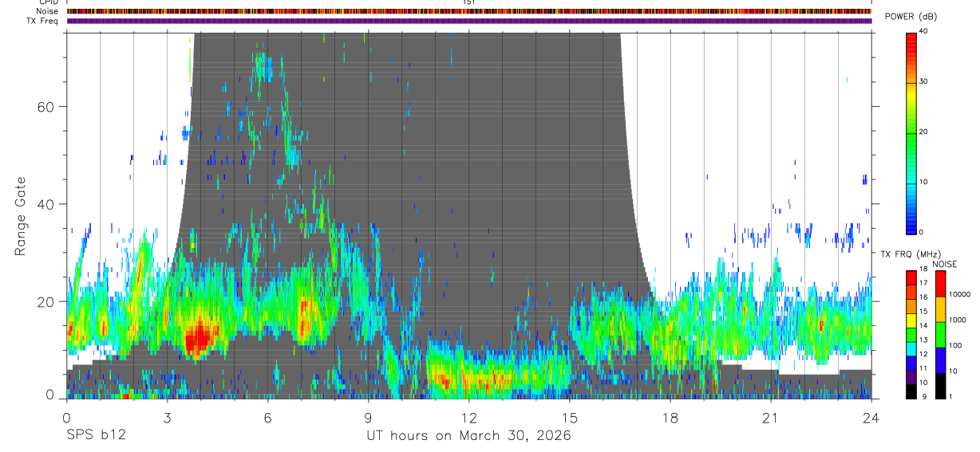Click the green 13-14 MHz swatch in the TX FRQ legend
Viewport: 980px width, 452px height.
(x=911, y=335)
